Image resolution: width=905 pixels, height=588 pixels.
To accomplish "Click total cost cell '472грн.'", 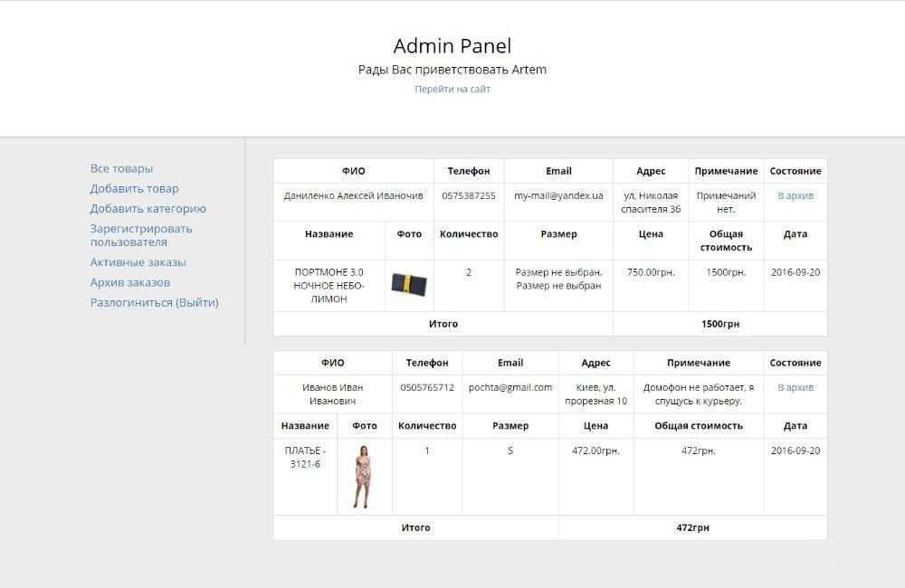I will pos(699,450).
